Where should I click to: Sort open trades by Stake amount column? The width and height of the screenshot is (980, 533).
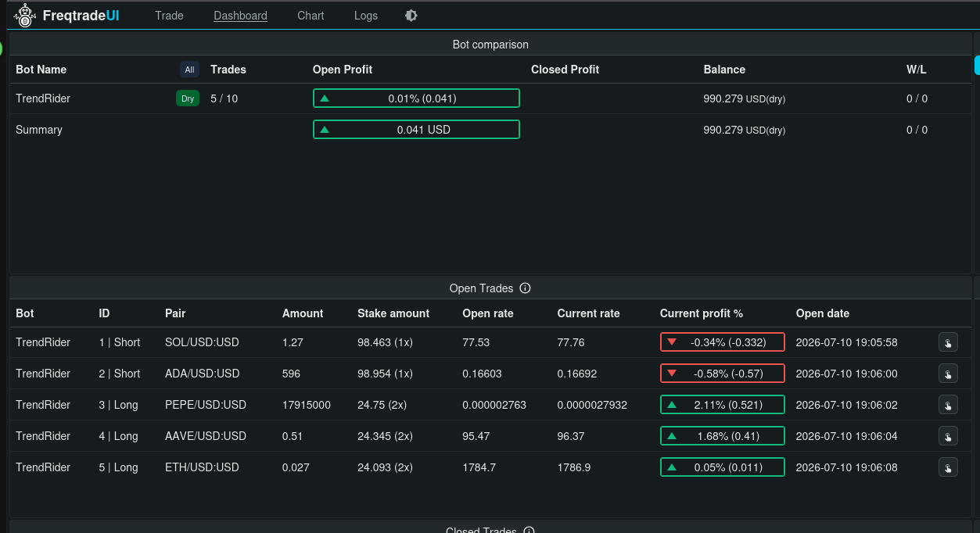(393, 313)
